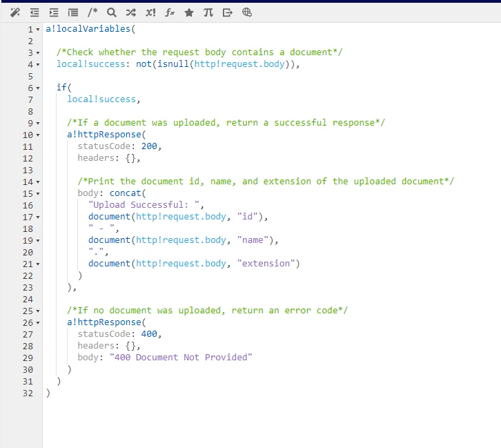Click the fx function icon
The width and height of the screenshot is (501, 448).
click(170, 12)
